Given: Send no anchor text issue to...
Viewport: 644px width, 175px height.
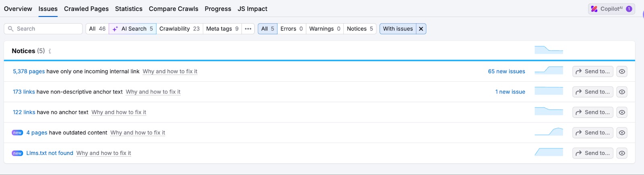Looking at the screenshot, I should click(x=592, y=112).
